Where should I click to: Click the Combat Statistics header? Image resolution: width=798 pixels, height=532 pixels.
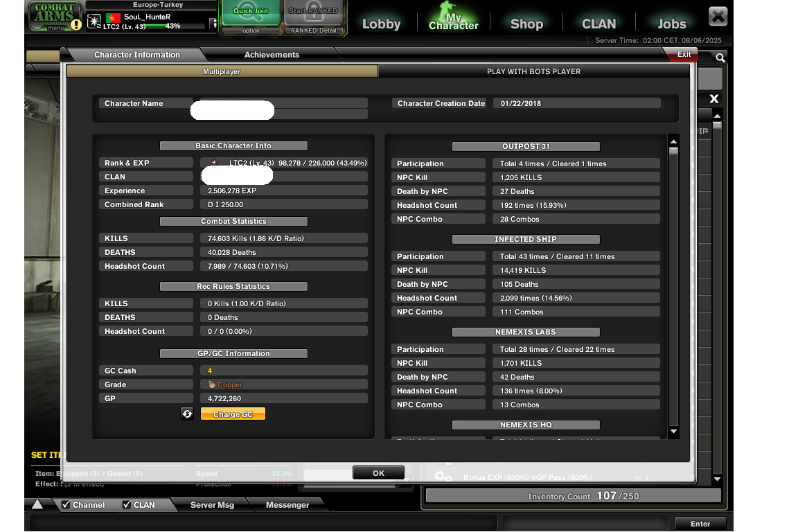click(233, 221)
